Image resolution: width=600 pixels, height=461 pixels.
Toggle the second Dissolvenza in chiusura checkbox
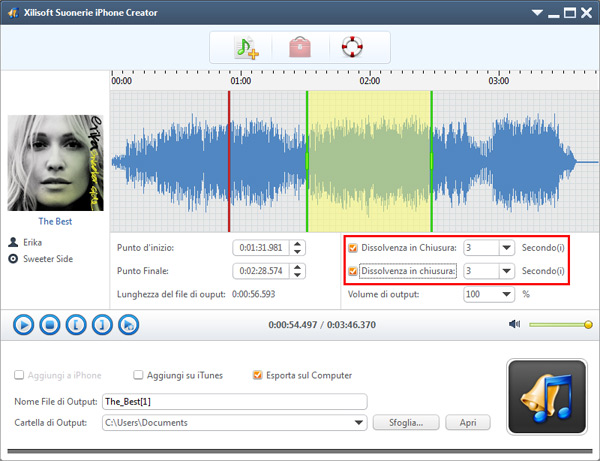pyautogui.click(x=353, y=271)
